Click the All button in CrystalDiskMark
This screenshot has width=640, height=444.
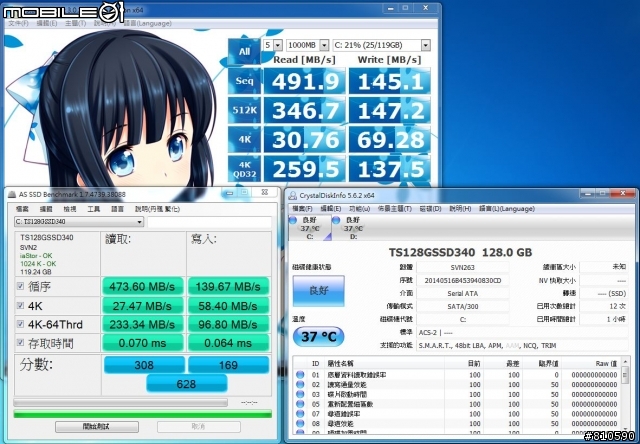coord(244,51)
